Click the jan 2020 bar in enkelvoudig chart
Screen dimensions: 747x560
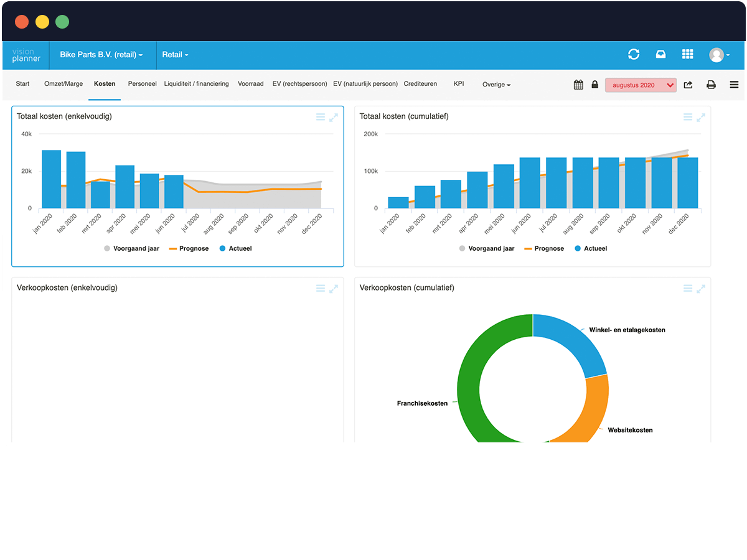[51, 179]
